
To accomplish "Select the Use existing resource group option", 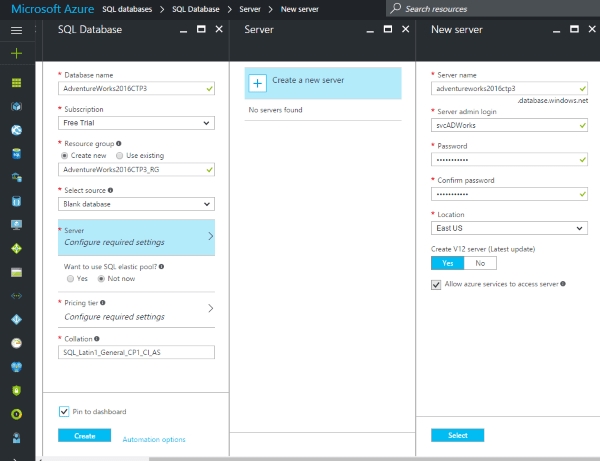I will point(118,156).
